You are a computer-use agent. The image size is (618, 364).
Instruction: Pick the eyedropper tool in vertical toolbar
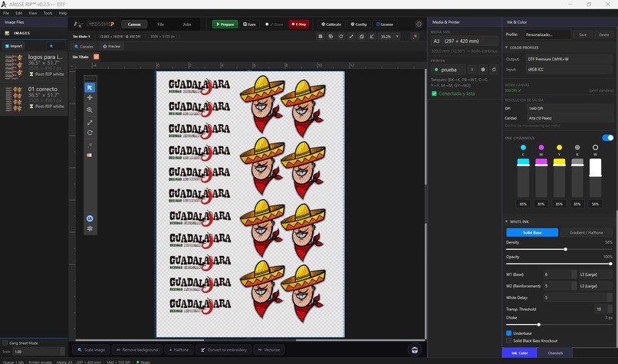[x=90, y=146]
